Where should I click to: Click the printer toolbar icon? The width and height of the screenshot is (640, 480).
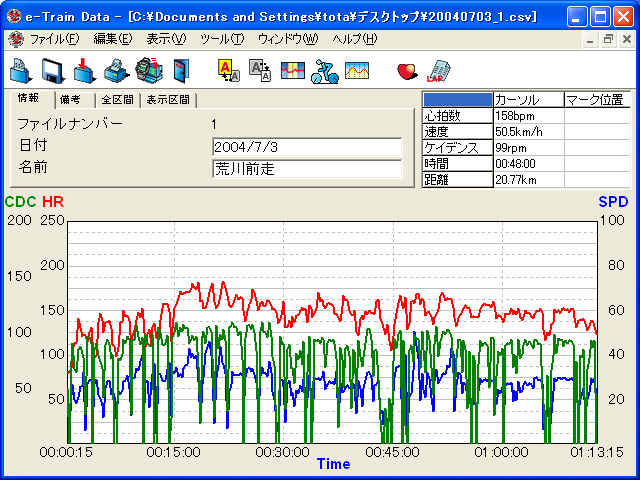point(116,70)
